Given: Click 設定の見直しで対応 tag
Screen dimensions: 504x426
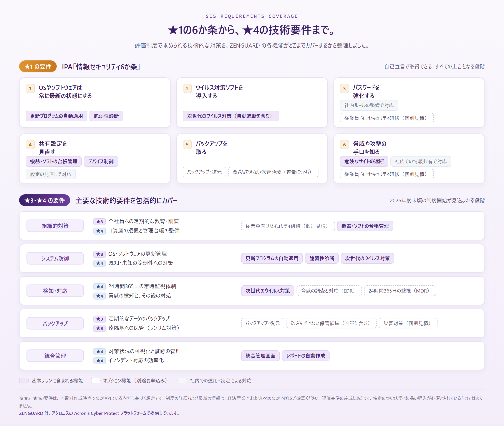Looking at the screenshot, I should (51, 174).
